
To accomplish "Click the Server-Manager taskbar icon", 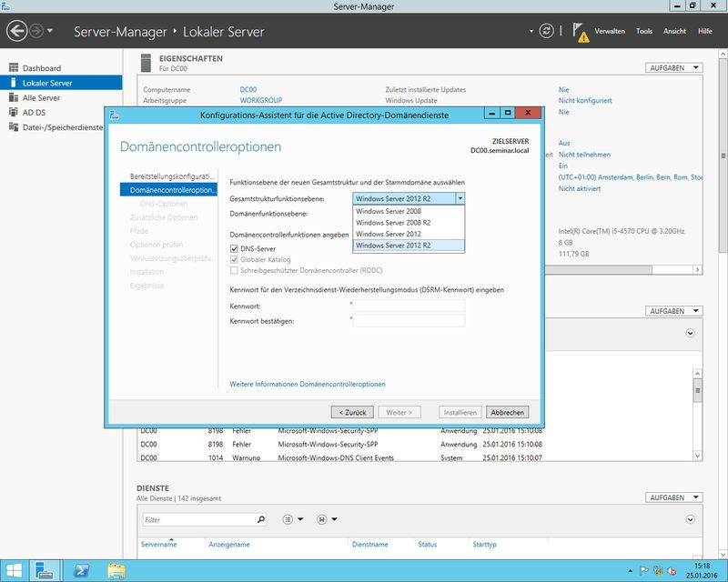I will [45, 570].
